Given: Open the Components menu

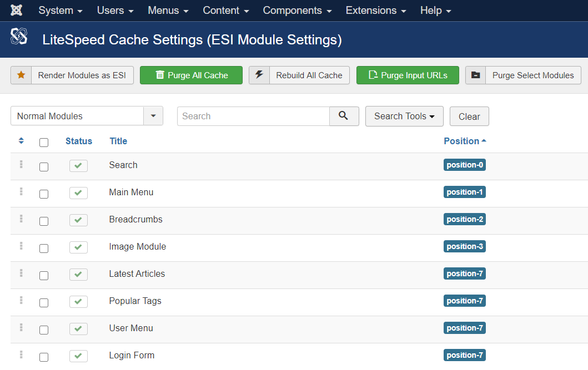Looking at the screenshot, I should point(297,11).
